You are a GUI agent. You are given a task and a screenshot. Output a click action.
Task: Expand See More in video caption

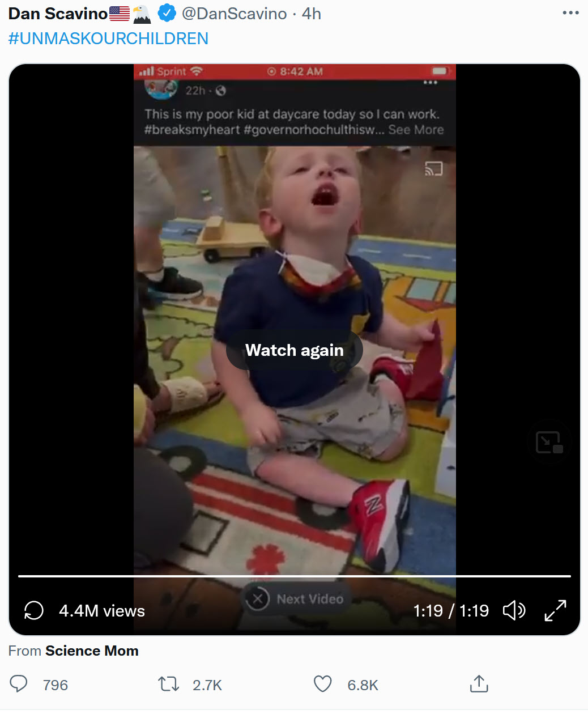point(416,130)
